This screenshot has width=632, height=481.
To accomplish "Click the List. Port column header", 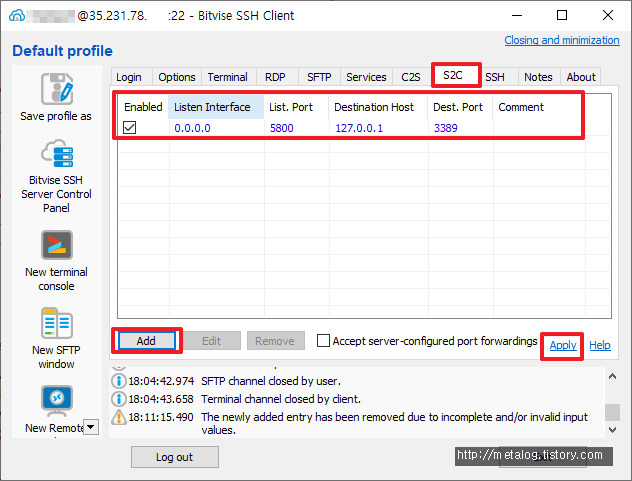I will tap(296, 107).
